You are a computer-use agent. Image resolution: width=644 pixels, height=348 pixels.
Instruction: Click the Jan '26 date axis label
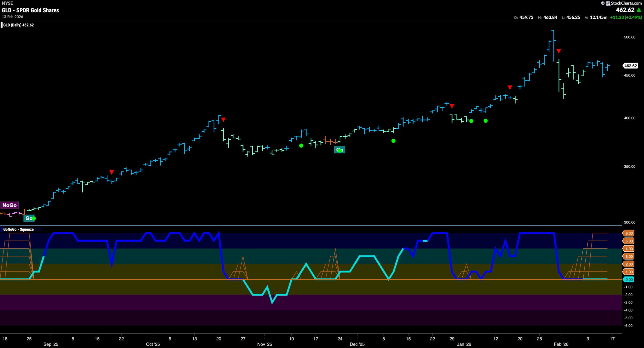pos(464,344)
